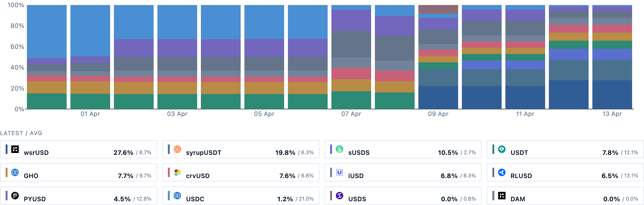Click the 60% y-axis label
Screen dimensions: 644x205
point(17,47)
